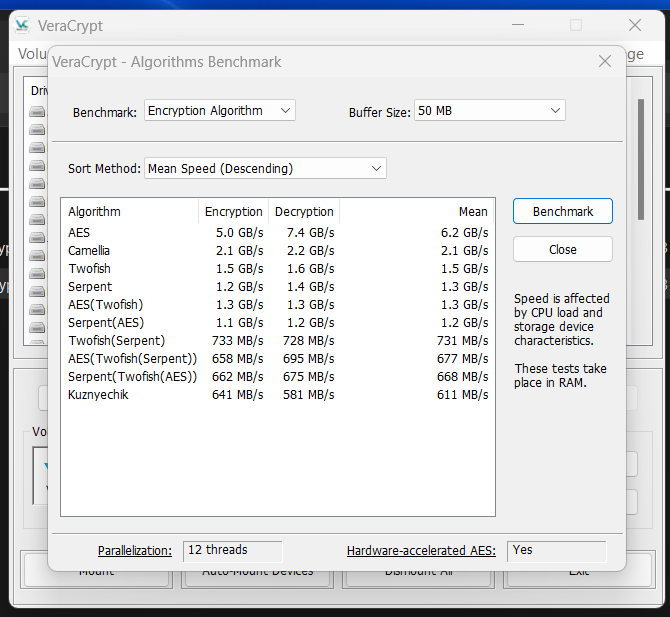This screenshot has width=670, height=617.
Task: Select the AES(Twofish(Serpent)) row
Action: click(278, 358)
